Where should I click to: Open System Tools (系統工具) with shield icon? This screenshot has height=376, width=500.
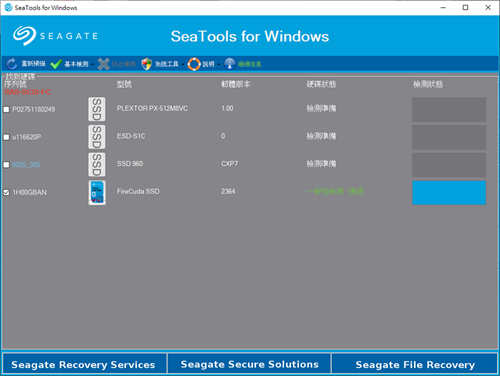(160, 64)
